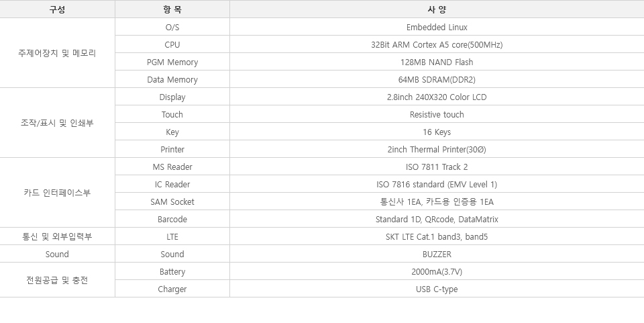Viewport: 644px width, 323px height.
Task: Click the 구성 column header
Action: pos(57,9)
